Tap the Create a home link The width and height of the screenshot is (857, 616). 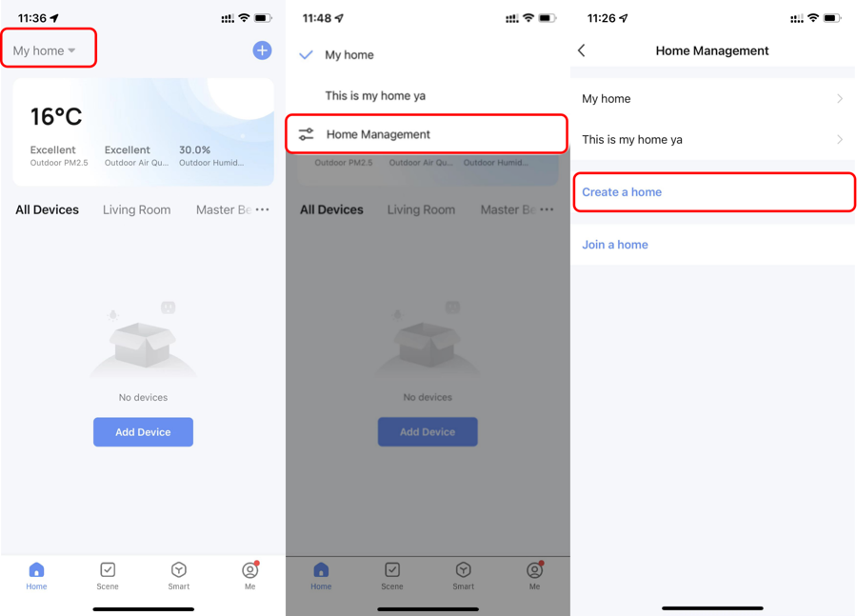tap(622, 192)
